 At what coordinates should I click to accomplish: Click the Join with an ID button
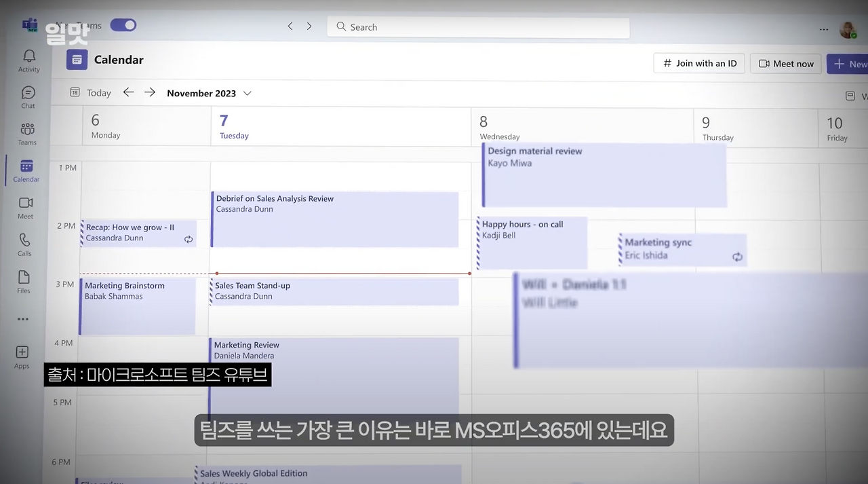point(698,63)
